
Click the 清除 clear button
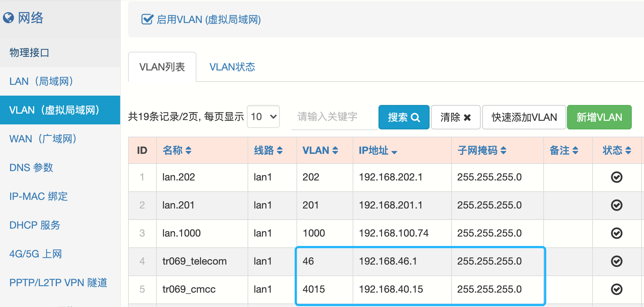(455, 117)
